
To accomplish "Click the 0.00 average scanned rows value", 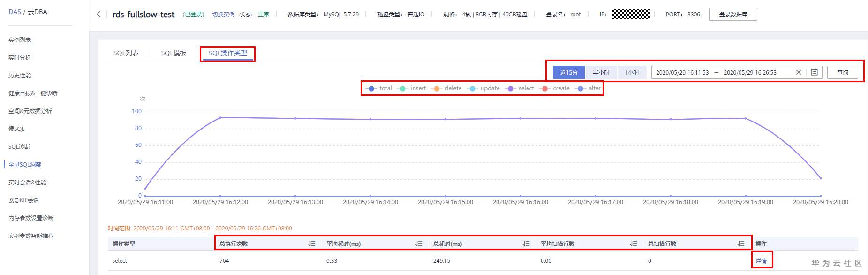I will click(546, 261).
